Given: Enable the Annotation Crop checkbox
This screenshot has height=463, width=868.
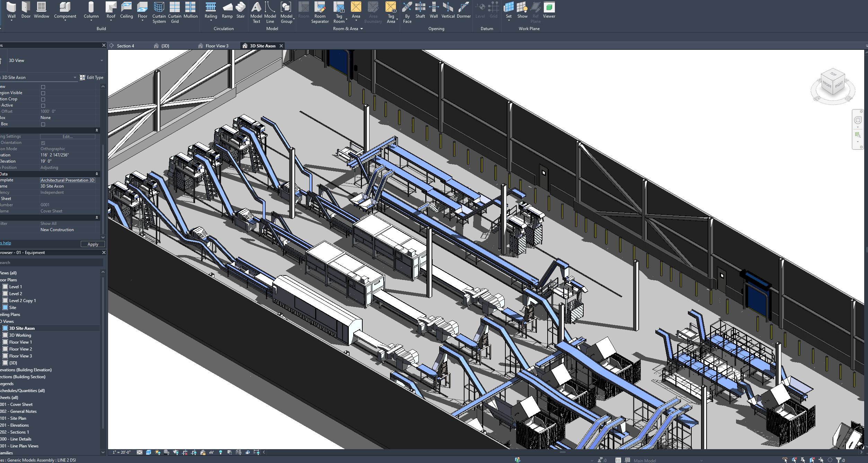Looking at the screenshot, I should pyautogui.click(x=43, y=99).
